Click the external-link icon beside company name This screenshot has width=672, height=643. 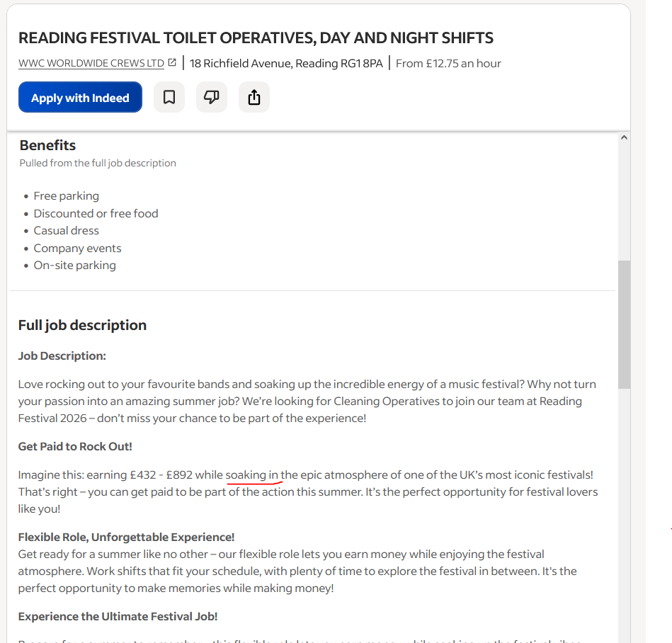tap(172, 62)
